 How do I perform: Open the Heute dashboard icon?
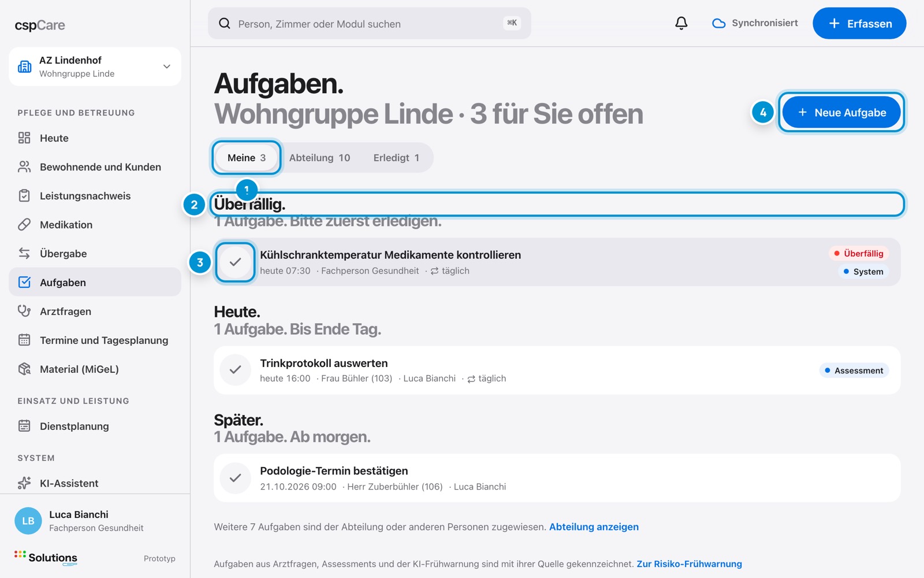[24, 138]
